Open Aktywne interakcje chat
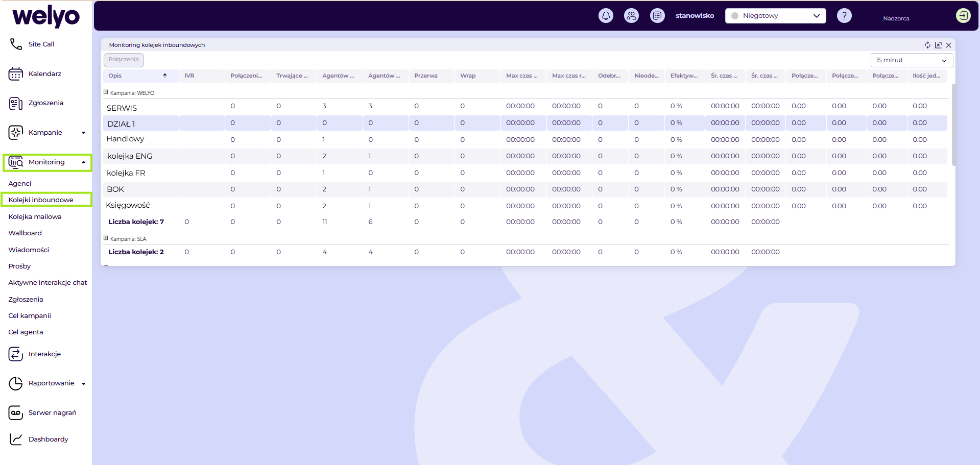 47,283
